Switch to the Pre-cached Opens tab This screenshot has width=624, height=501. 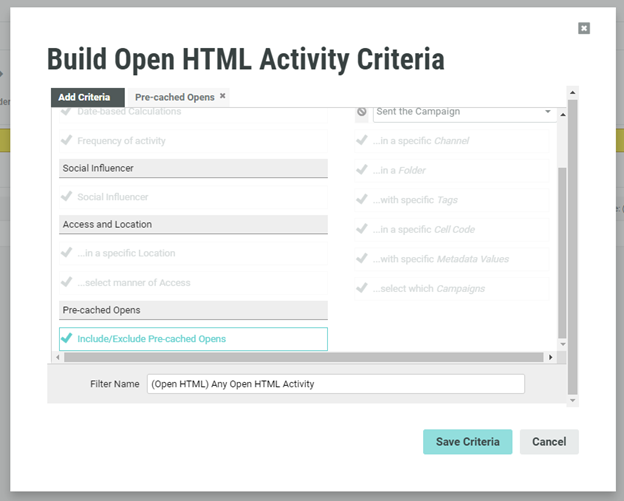point(175,97)
